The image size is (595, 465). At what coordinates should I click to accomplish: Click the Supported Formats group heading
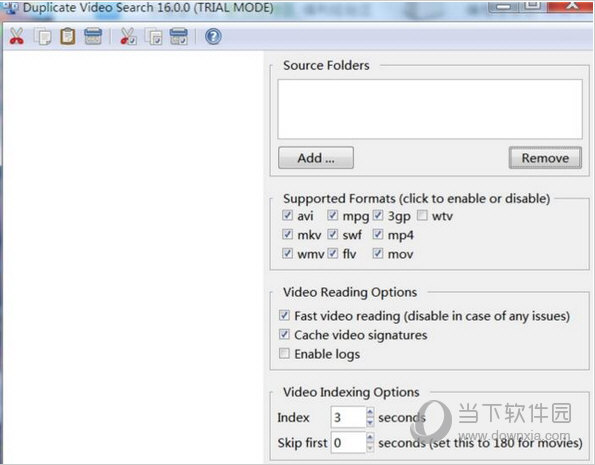click(417, 199)
